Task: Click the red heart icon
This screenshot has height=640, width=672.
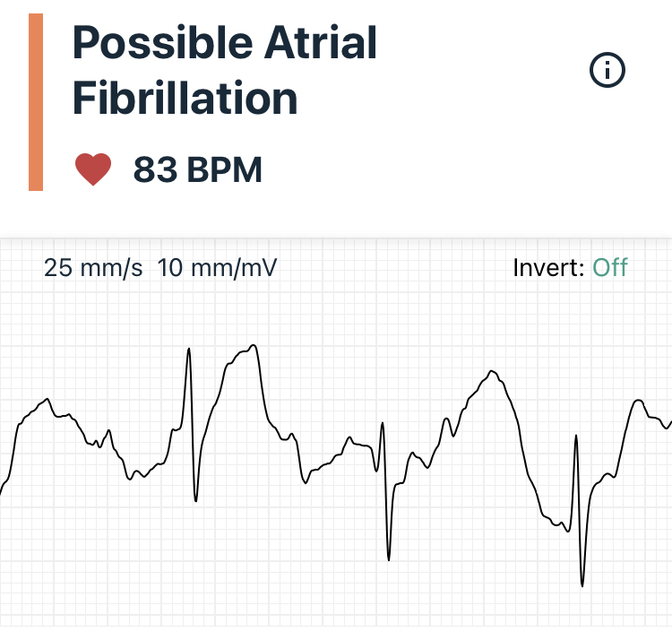Action: point(93,169)
